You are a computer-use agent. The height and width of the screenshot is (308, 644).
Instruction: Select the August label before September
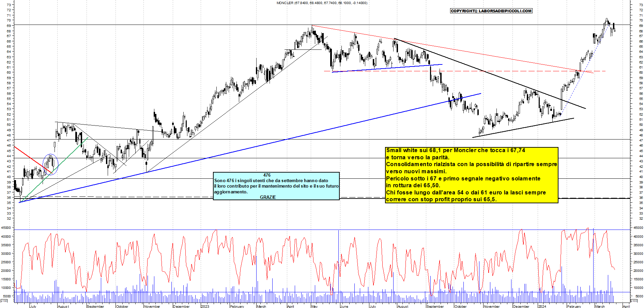tap(63, 306)
